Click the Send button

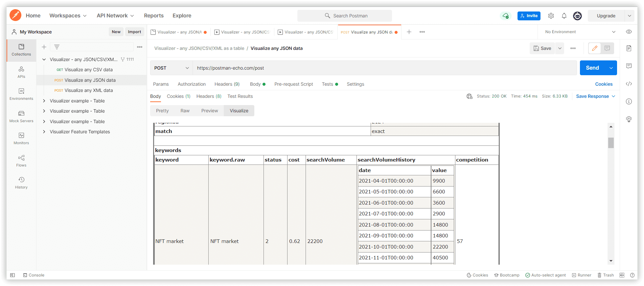592,68
